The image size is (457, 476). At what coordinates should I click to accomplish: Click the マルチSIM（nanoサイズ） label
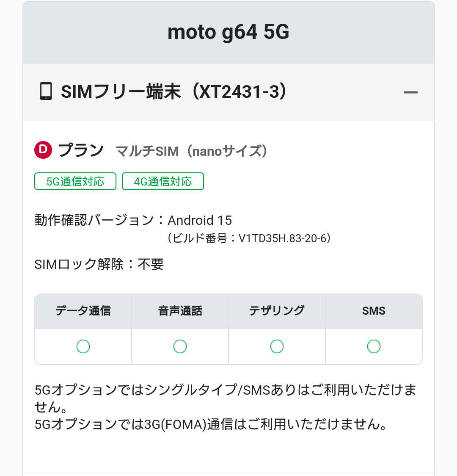pos(192,151)
